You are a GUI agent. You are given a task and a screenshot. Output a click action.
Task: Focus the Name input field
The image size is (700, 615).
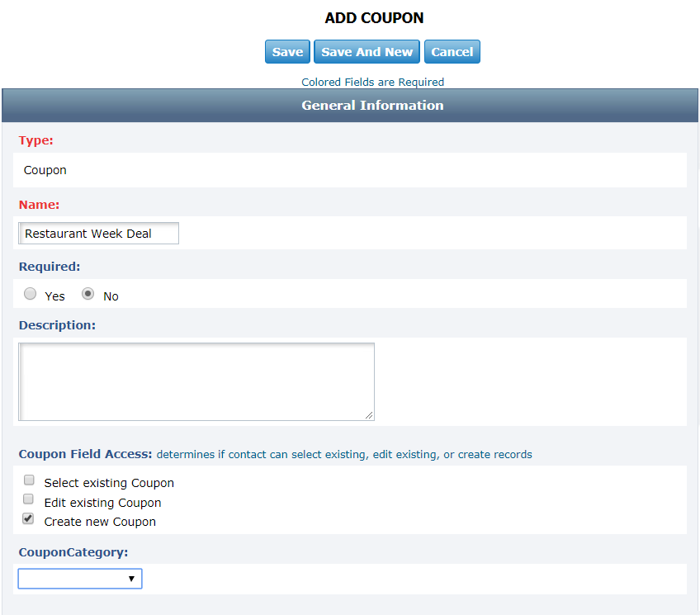coord(99,234)
